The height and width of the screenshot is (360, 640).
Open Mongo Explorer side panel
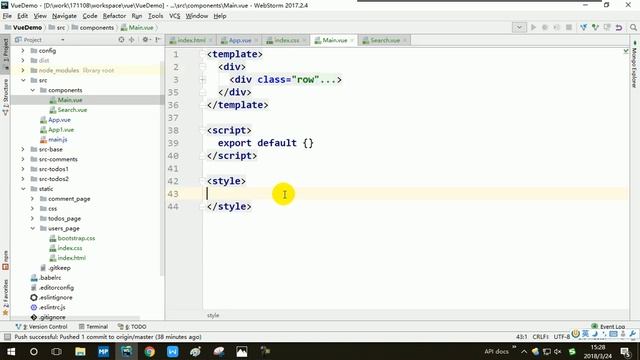[x=634, y=65]
